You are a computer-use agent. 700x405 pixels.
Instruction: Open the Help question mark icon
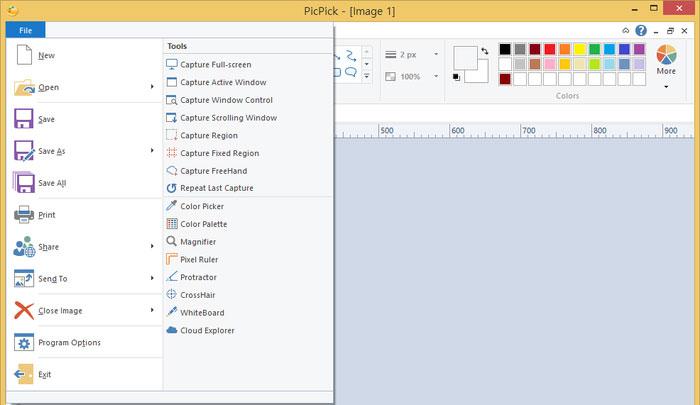coord(641,30)
